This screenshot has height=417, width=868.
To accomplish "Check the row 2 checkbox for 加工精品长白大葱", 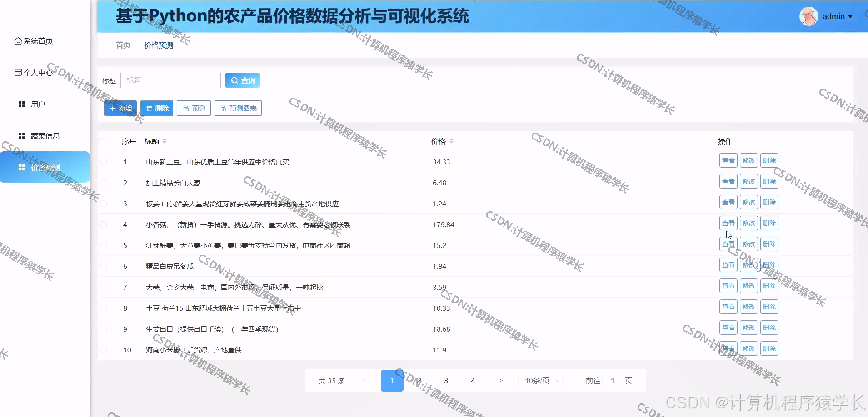I will tap(104, 183).
